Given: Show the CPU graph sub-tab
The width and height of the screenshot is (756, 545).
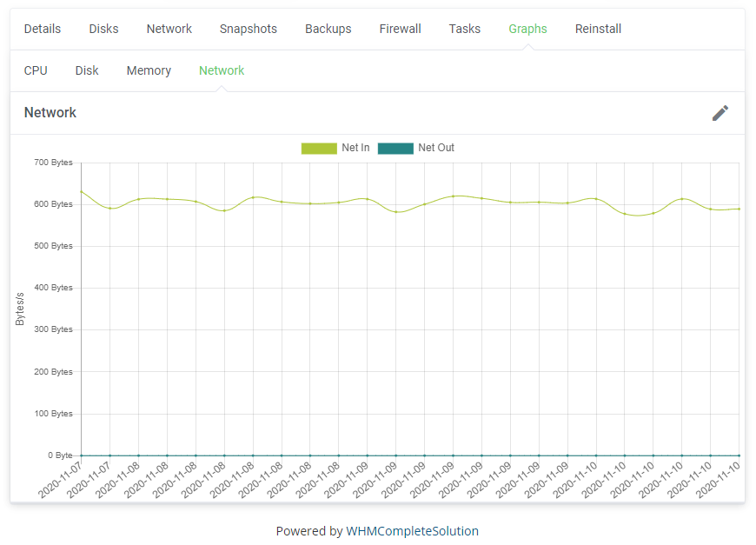Looking at the screenshot, I should click(36, 71).
